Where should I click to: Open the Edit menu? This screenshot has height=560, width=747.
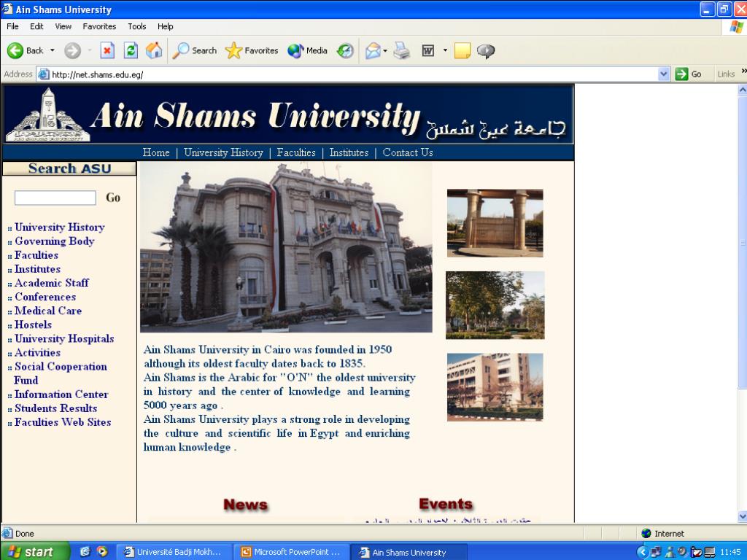(x=36, y=26)
